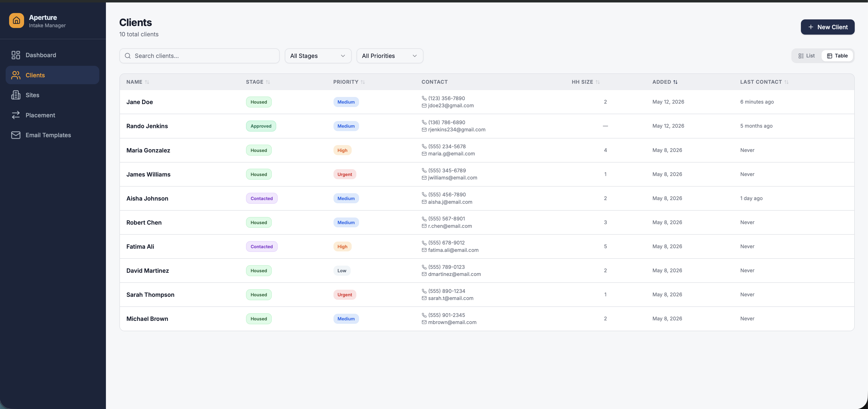Viewport: 868px width, 409px height.
Task: Focus the Search clients field
Action: (x=200, y=56)
